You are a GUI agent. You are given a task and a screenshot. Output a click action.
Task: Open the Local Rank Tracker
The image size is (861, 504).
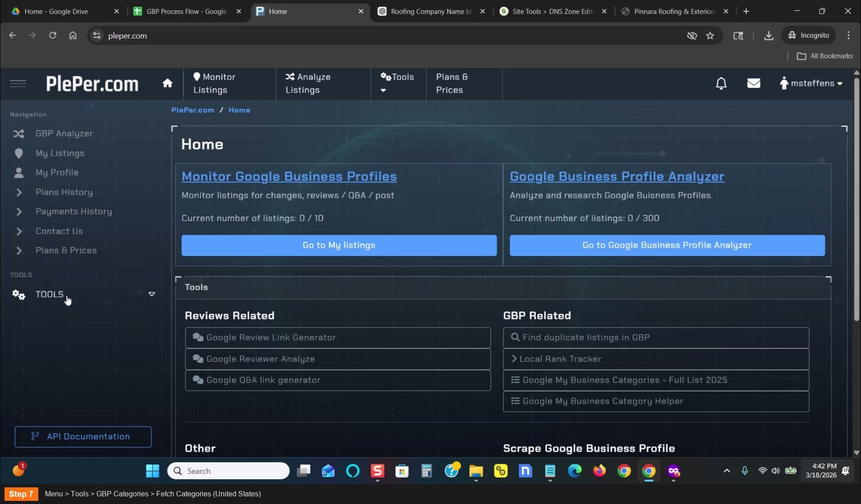pos(656,359)
